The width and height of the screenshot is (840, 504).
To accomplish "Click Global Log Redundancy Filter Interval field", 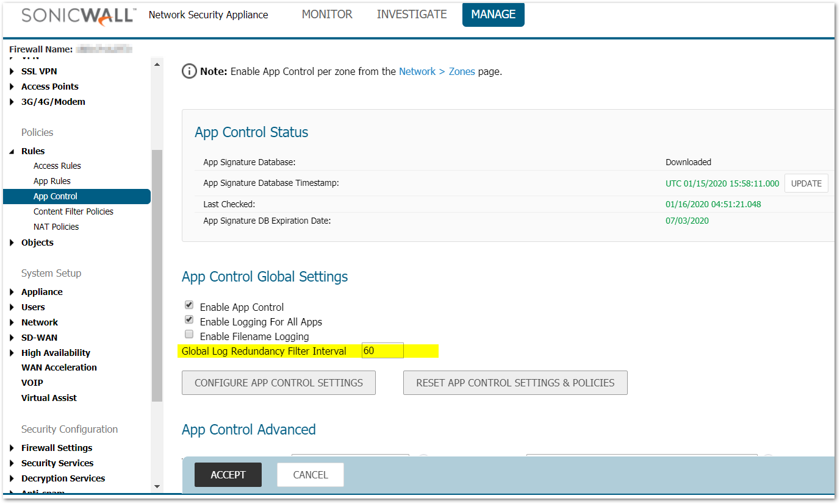I will [x=382, y=351].
